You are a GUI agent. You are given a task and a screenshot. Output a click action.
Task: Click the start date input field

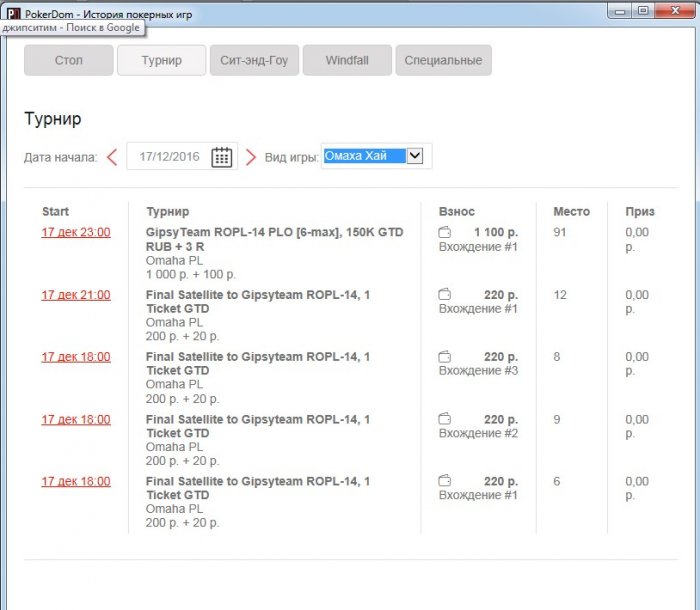[168, 157]
